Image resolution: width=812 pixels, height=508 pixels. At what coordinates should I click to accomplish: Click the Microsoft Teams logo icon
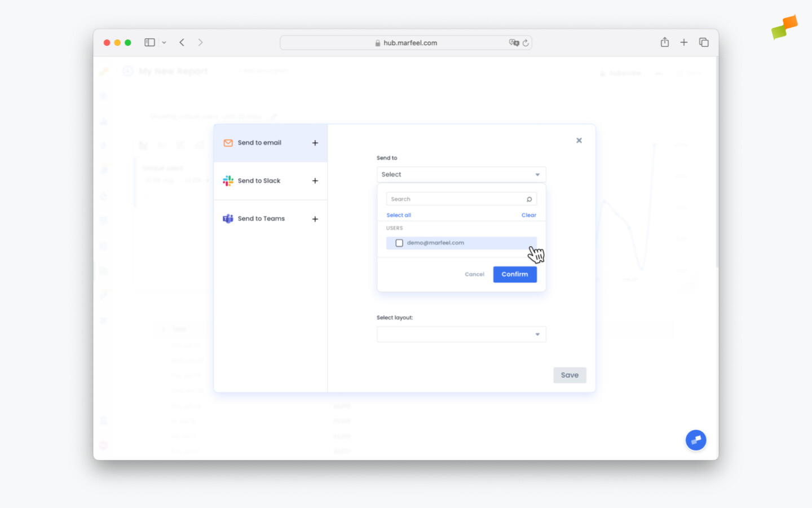[x=228, y=218]
